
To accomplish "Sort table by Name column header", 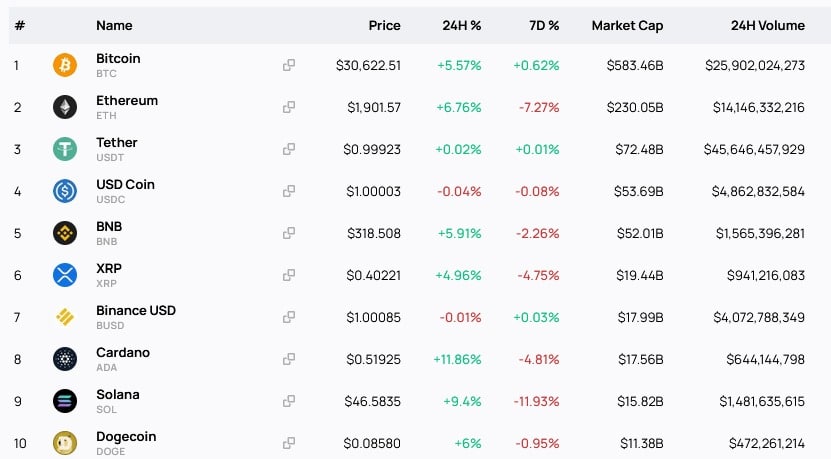I will [114, 25].
